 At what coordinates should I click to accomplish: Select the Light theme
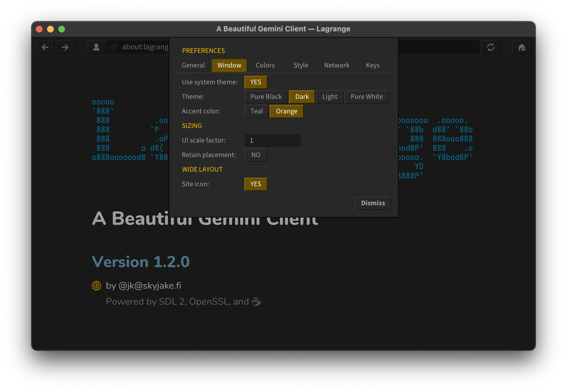click(x=330, y=97)
